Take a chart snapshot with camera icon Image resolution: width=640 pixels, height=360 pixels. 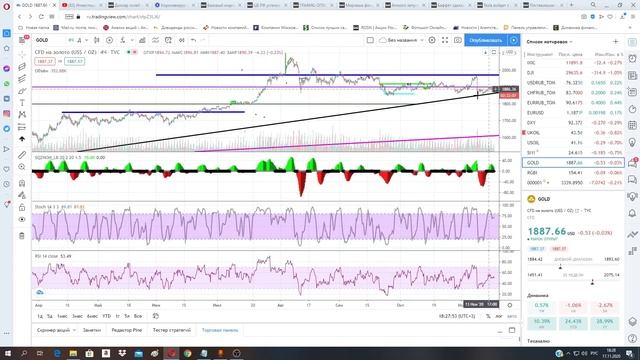(x=458, y=40)
